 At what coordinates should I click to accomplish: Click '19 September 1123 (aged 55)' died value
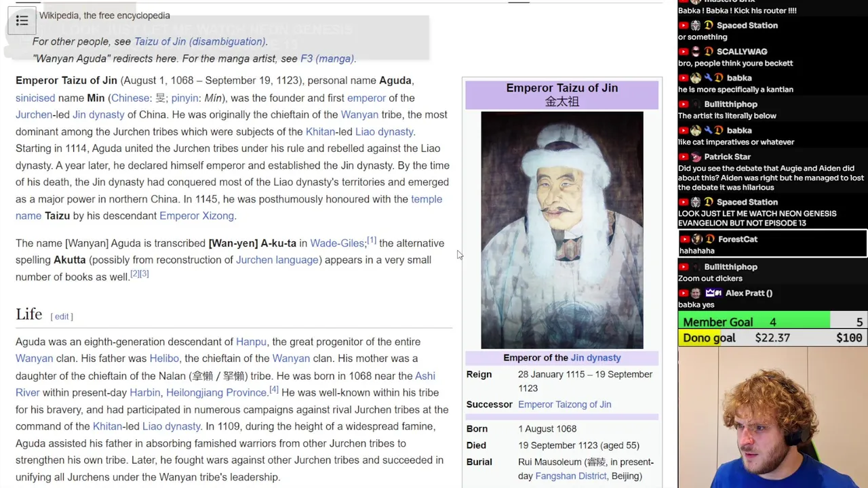click(x=578, y=445)
